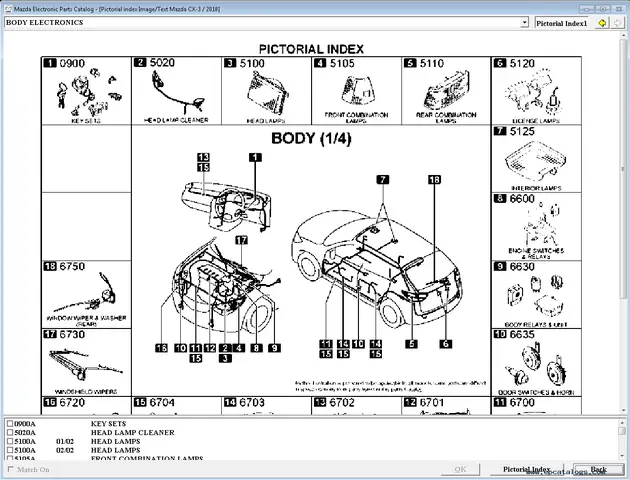Screen dimensions: 630x480
Task: Open the 5020 Head Lamp Cleaner section
Action: 175,91
